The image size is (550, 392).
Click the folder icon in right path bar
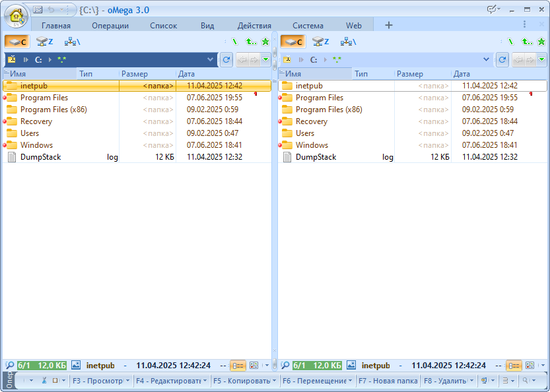(x=287, y=59)
